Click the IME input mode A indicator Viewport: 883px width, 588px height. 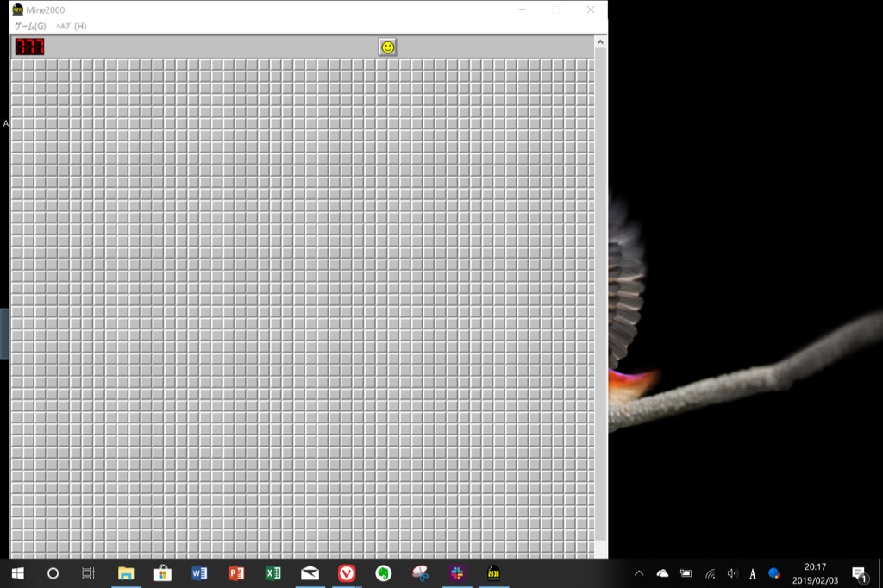point(752,574)
